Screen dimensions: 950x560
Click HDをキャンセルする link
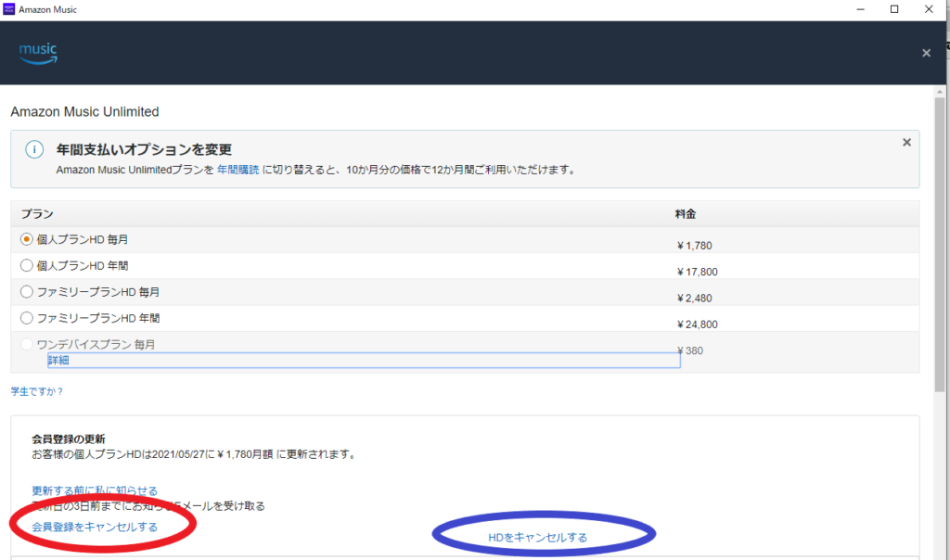(537, 538)
